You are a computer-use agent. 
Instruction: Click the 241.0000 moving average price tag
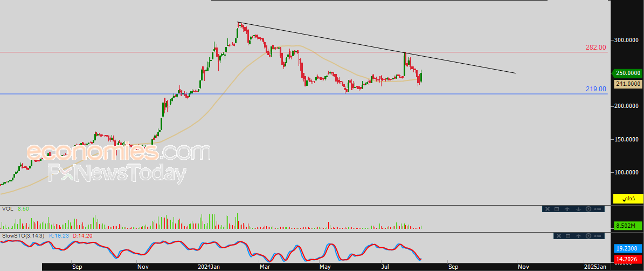coord(628,84)
